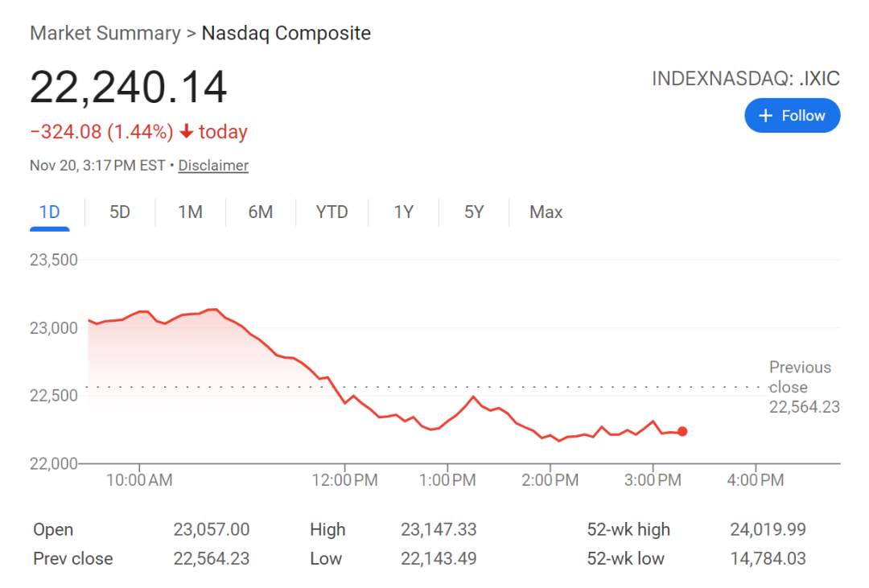The height and width of the screenshot is (588, 869).
Task: Switch to the 5D chart tab
Action: click(x=120, y=212)
